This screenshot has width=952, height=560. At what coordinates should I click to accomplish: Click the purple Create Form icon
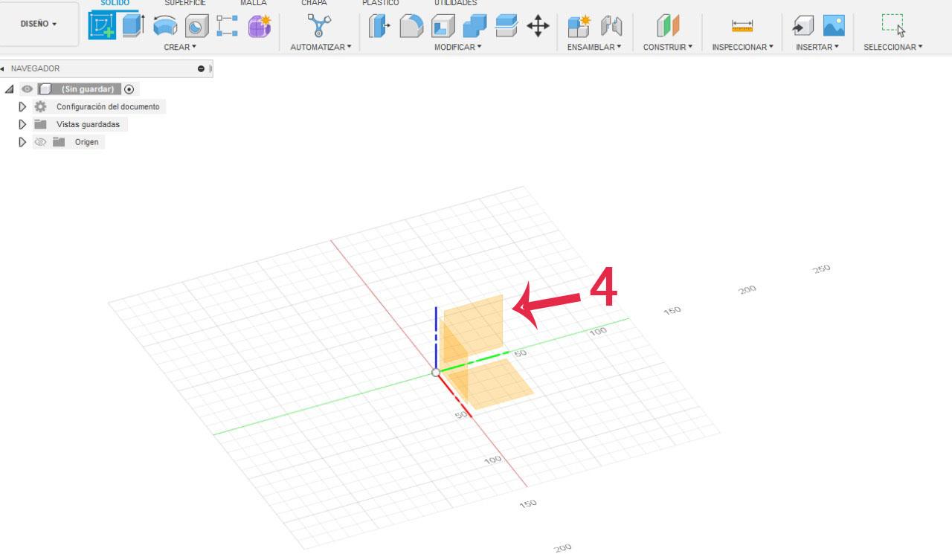coord(260,27)
